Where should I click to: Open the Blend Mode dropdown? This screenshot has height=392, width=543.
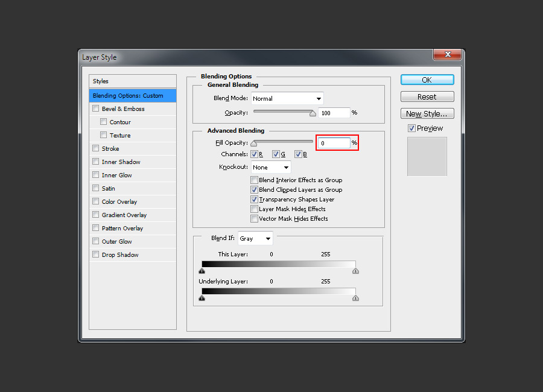click(287, 98)
